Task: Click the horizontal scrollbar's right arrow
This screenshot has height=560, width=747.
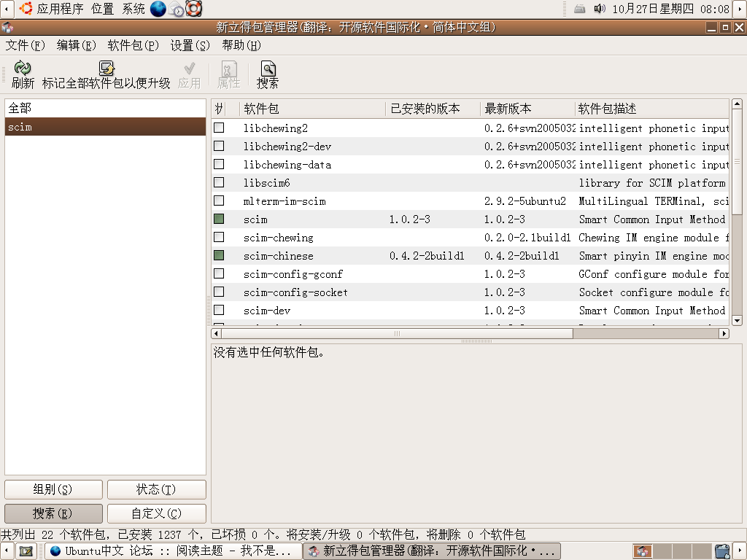Action: click(x=724, y=333)
